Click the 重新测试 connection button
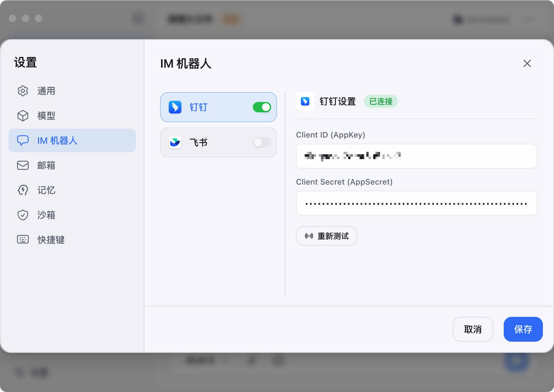The width and height of the screenshot is (554, 392). point(326,236)
